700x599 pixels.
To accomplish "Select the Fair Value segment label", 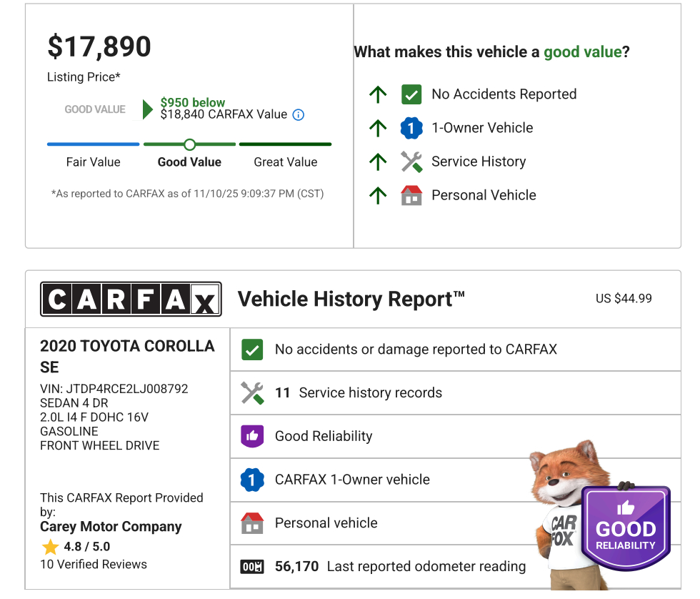I will (93, 162).
